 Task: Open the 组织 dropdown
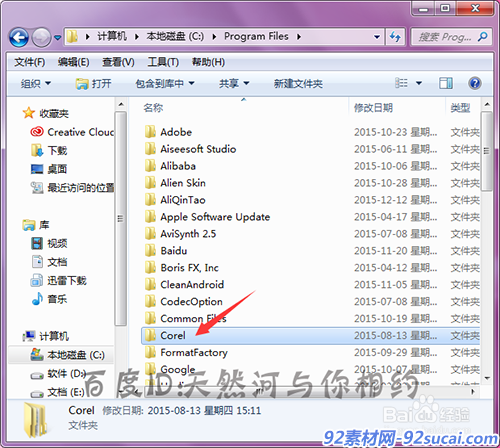pyautogui.click(x=36, y=83)
